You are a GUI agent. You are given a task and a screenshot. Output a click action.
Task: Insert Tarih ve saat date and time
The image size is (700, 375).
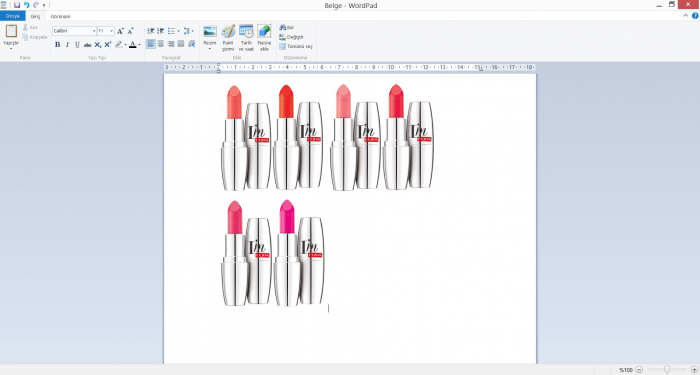[246, 38]
